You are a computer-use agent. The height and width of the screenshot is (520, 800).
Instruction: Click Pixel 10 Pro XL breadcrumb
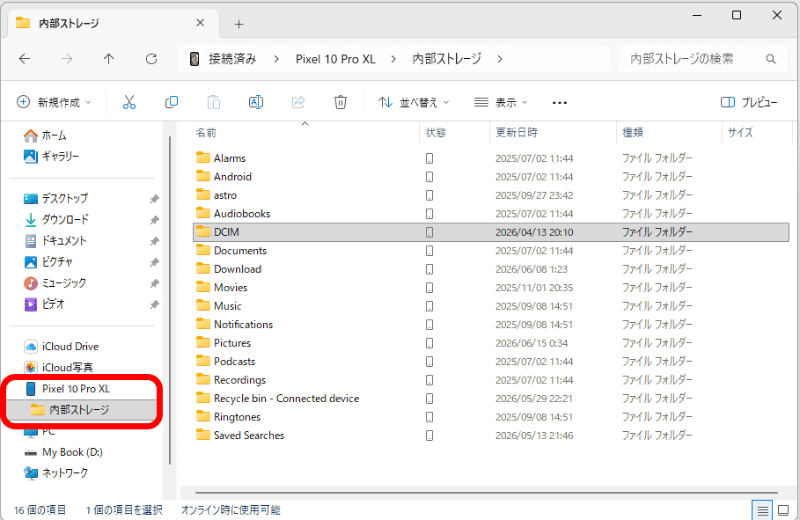pos(335,59)
